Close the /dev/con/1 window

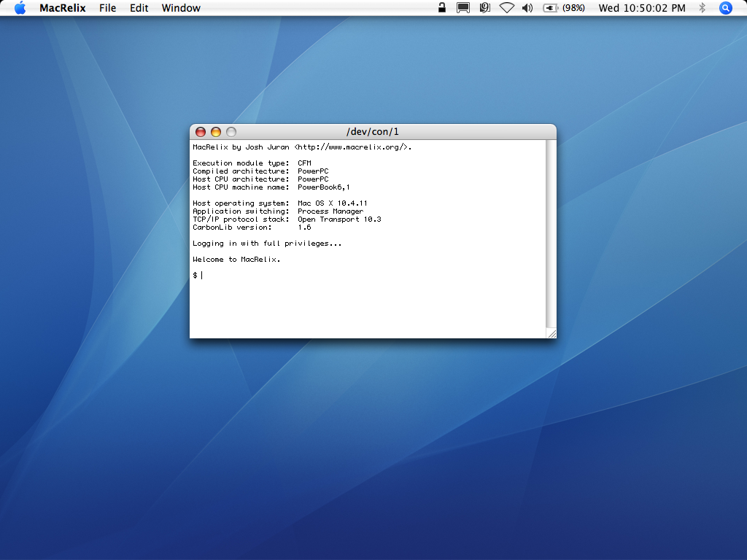(201, 132)
